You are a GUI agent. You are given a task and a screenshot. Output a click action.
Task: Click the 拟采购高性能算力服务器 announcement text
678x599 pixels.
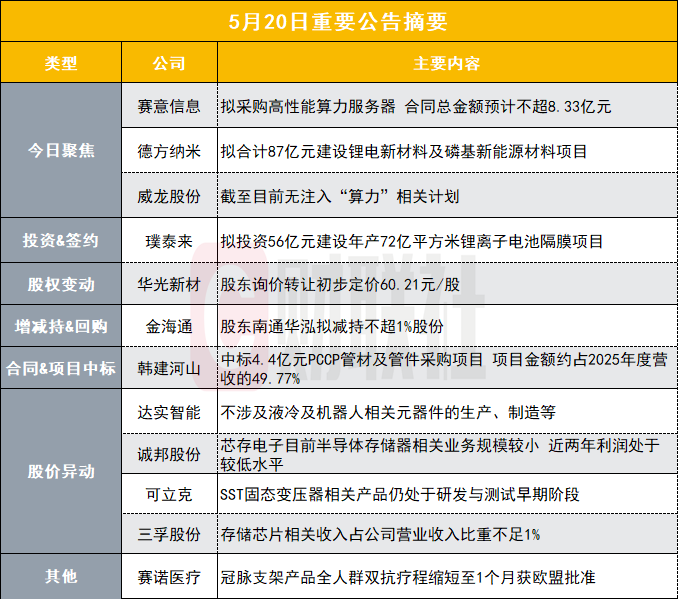[x=416, y=106]
